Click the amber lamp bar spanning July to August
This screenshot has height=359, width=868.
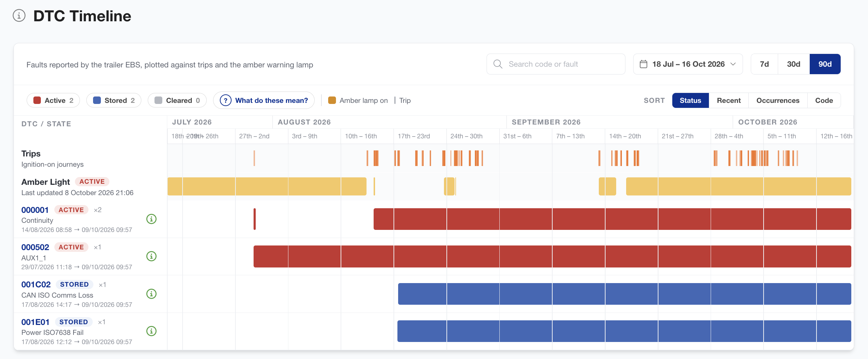[267, 186]
